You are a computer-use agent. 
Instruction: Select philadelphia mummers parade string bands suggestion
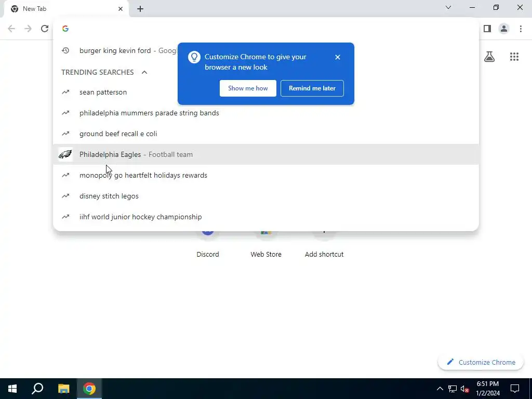coord(265,113)
